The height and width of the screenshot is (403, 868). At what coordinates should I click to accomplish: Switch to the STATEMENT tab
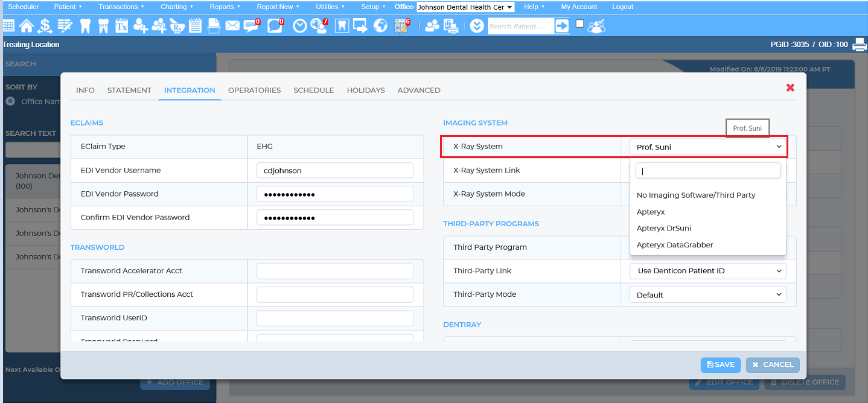pos(129,90)
